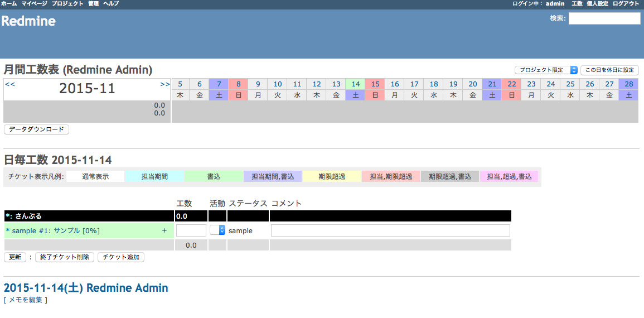
Task: Select Sunday day 8 in calendar
Action: coord(239,84)
